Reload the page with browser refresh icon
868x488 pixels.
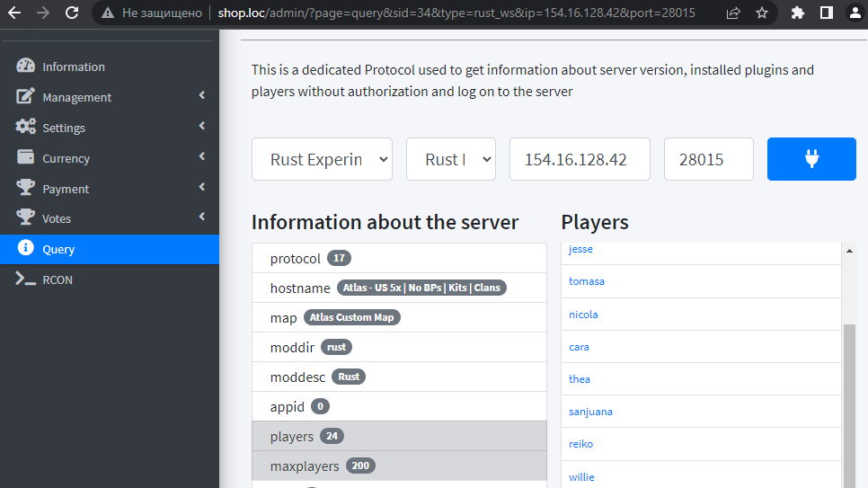pyautogui.click(x=72, y=13)
